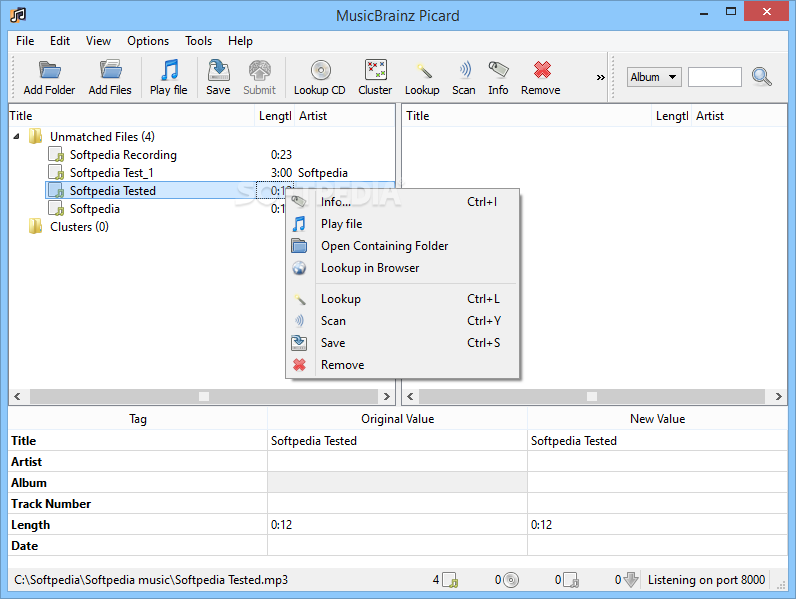
Task: Select the Clusters (0) folder
Action: (x=79, y=227)
